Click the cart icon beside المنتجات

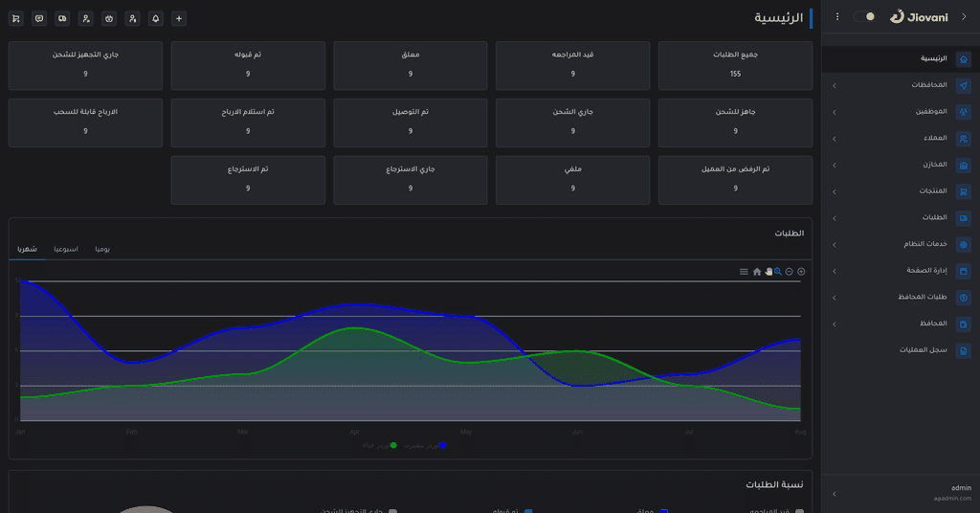[x=964, y=191]
